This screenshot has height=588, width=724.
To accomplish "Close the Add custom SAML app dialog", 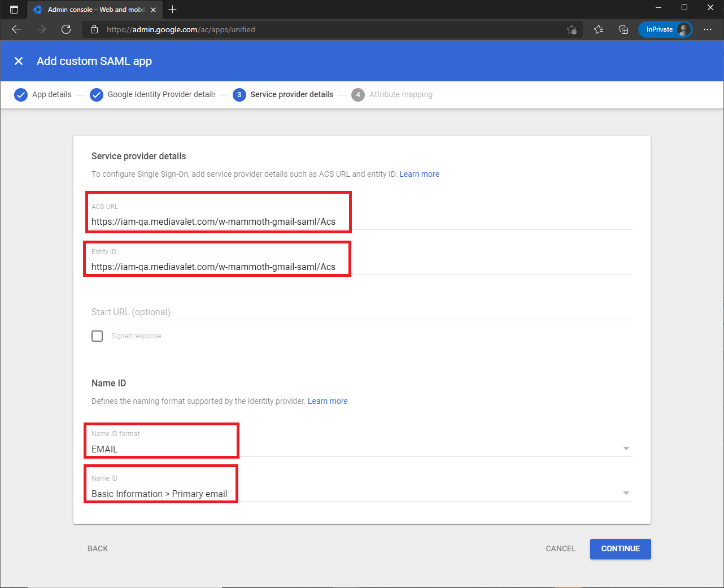I will click(x=19, y=61).
